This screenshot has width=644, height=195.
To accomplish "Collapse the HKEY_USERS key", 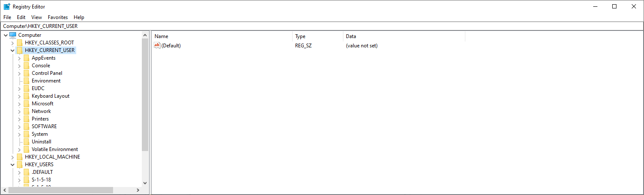I will pos(12,165).
